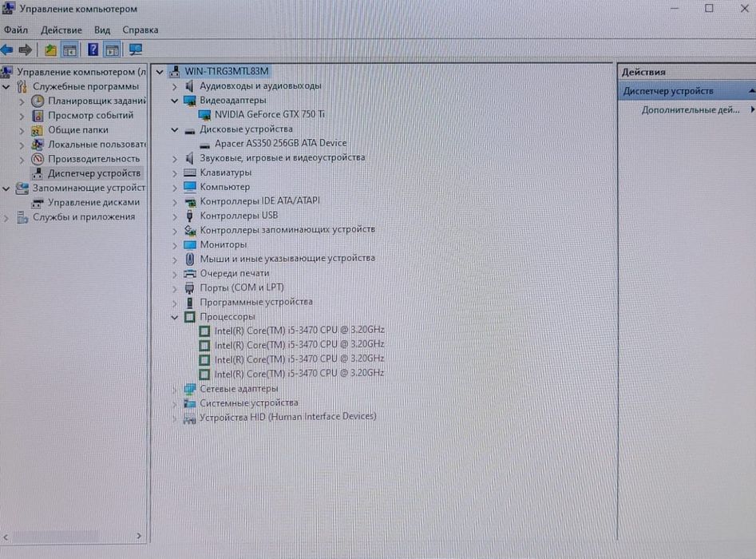Click the Локальные пользователи icon

click(x=38, y=145)
